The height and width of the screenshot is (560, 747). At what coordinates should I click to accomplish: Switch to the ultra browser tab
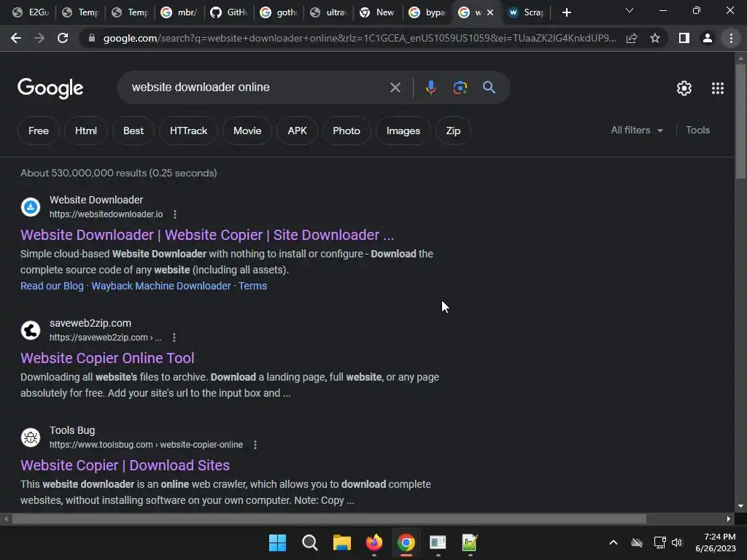pos(329,13)
